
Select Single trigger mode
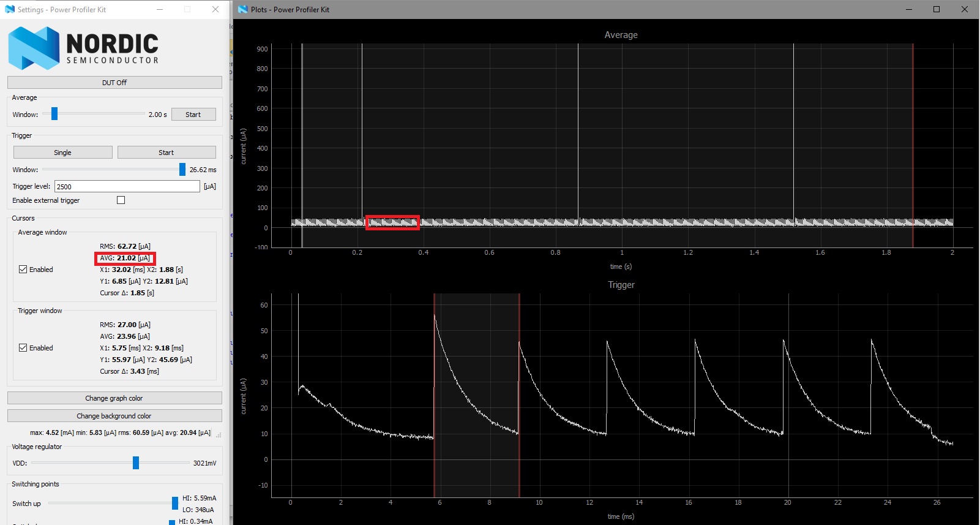[x=62, y=153]
